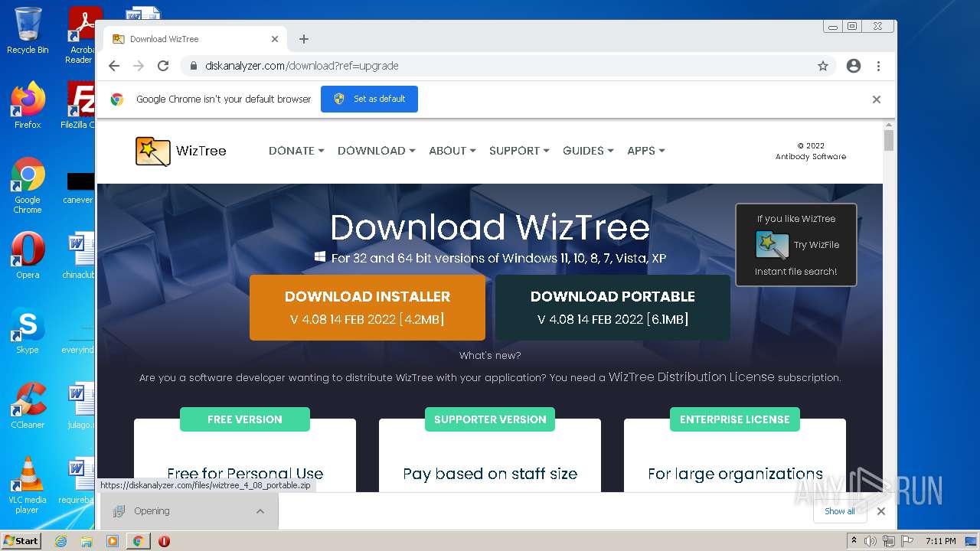This screenshot has height=551, width=980.
Task: Show hidden tray icons arrow
Action: point(854,541)
